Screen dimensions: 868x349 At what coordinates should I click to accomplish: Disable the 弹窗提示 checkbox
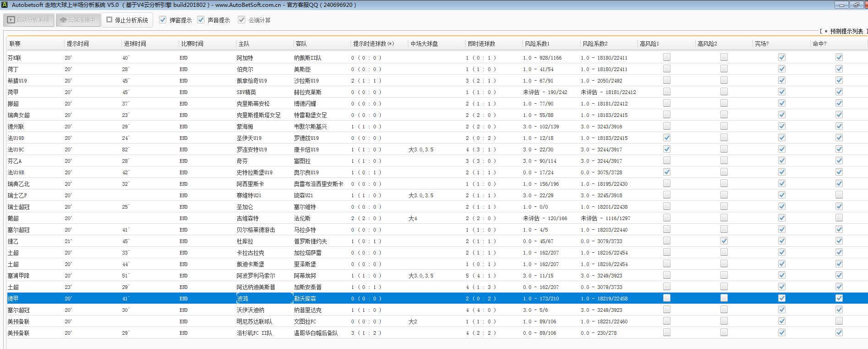(x=163, y=20)
